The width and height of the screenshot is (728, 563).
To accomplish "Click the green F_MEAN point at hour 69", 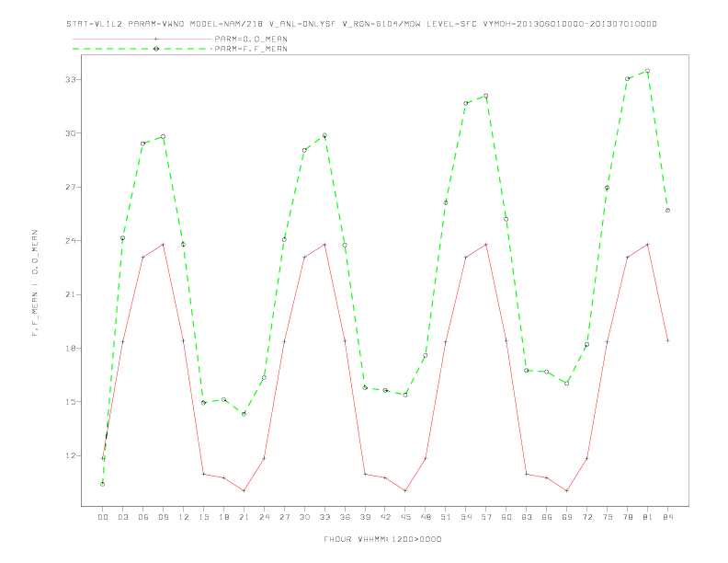I will [567, 384].
